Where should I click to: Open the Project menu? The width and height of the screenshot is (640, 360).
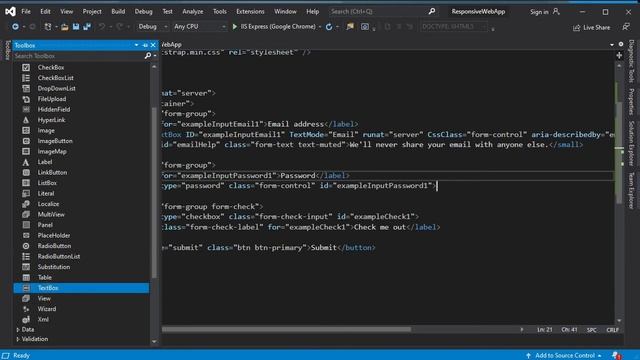pos(92,11)
